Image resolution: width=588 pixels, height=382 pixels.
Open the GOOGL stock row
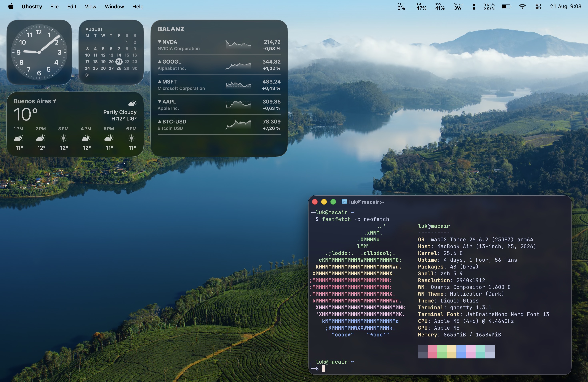(219, 65)
